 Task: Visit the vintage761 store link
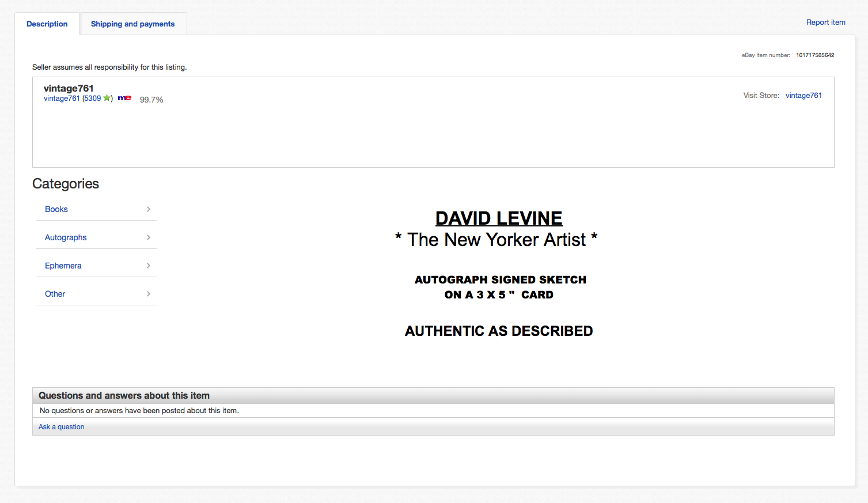coord(803,96)
